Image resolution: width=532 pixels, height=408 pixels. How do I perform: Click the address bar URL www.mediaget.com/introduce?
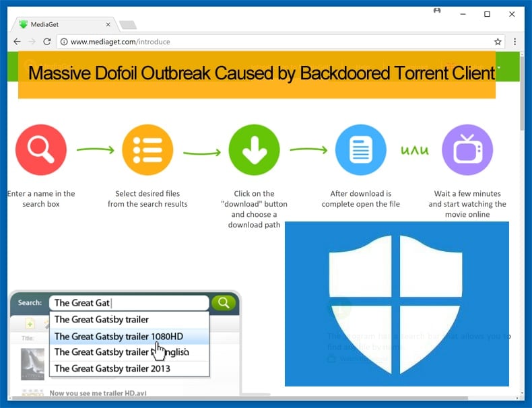[120, 42]
